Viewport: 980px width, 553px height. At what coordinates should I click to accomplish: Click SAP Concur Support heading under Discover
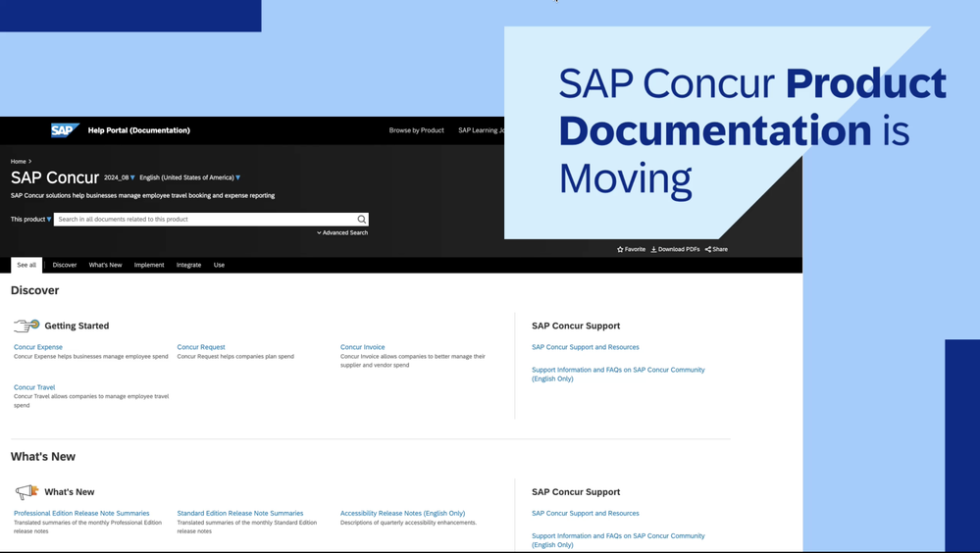pyautogui.click(x=576, y=326)
